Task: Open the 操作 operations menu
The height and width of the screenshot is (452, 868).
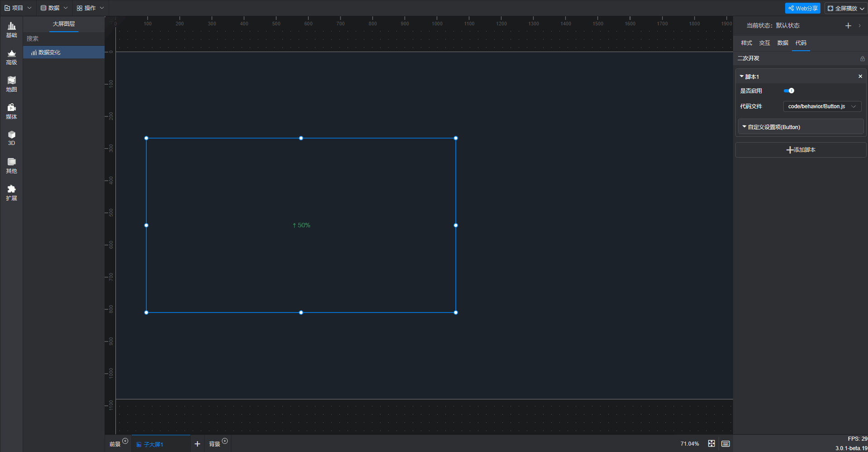Action: pyautogui.click(x=90, y=8)
